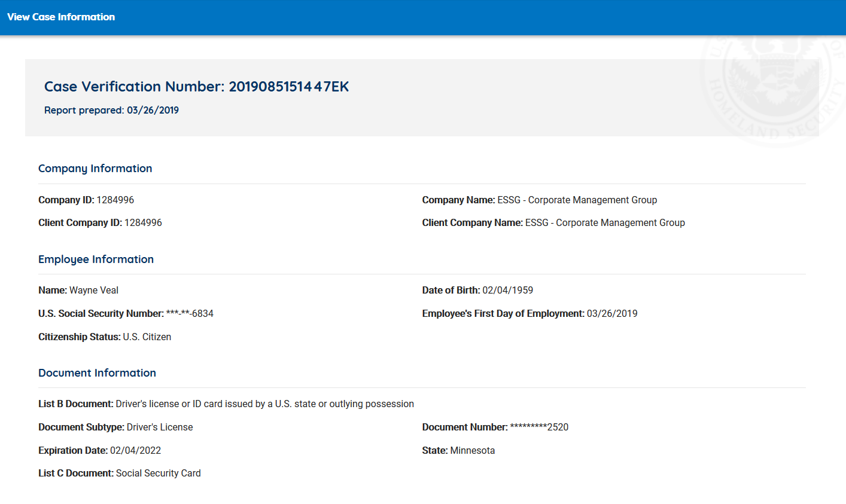
Task: Select the Company Information section heading
Action: click(95, 169)
